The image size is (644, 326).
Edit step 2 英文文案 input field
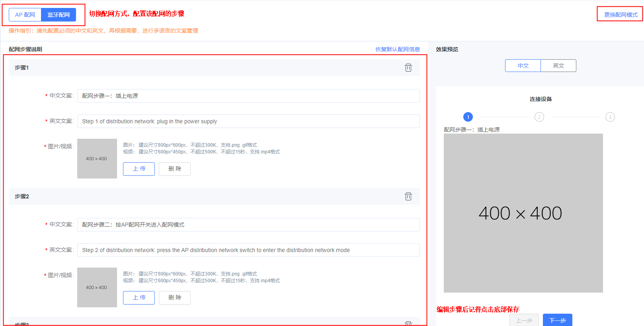coord(248,250)
